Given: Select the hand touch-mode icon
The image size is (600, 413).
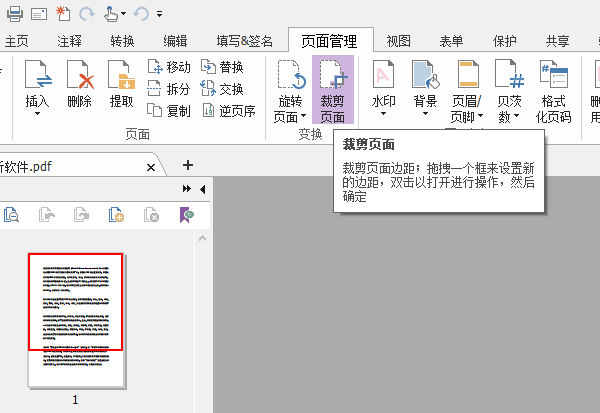Looking at the screenshot, I should (x=111, y=14).
